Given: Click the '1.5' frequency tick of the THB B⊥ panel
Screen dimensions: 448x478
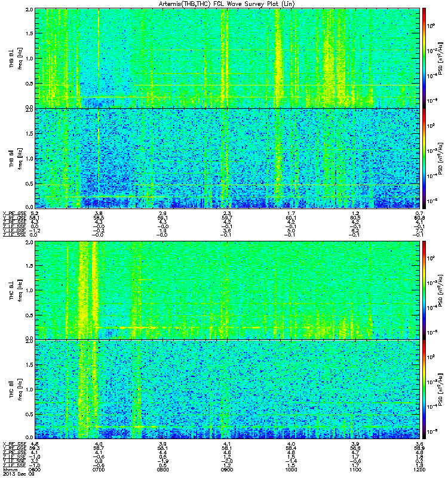Looking at the screenshot, I should (29, 33).
